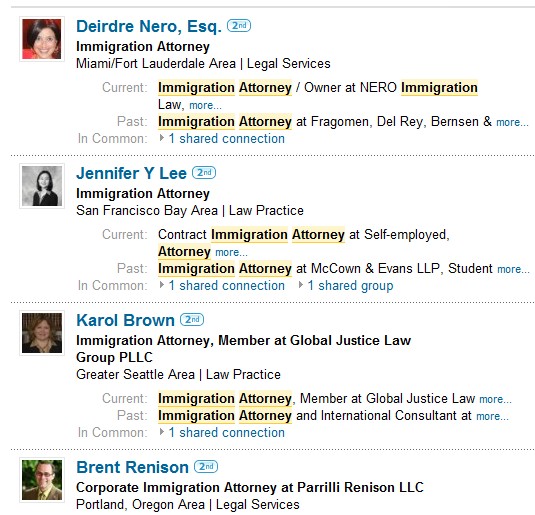Show more of Karol Brown's past positions
Image resolution: width=535 pixels, height=515 pixels.
492,416
